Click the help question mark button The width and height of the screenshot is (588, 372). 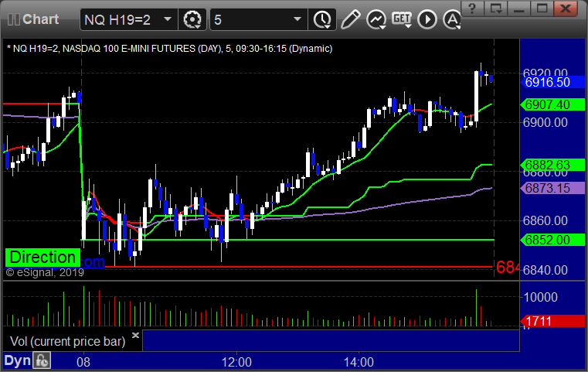click(473, 9)
